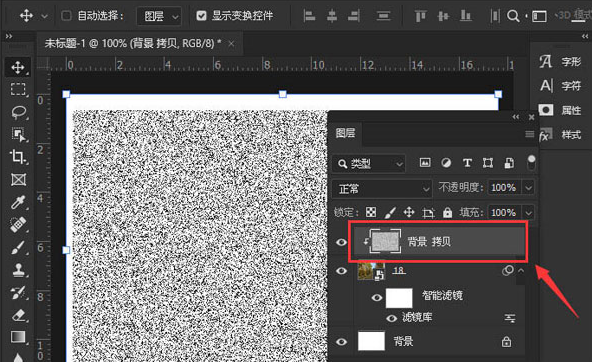The image size is (592, 362).
Task: Select the Rectangular Marquee tool
Action: [18, 90]
